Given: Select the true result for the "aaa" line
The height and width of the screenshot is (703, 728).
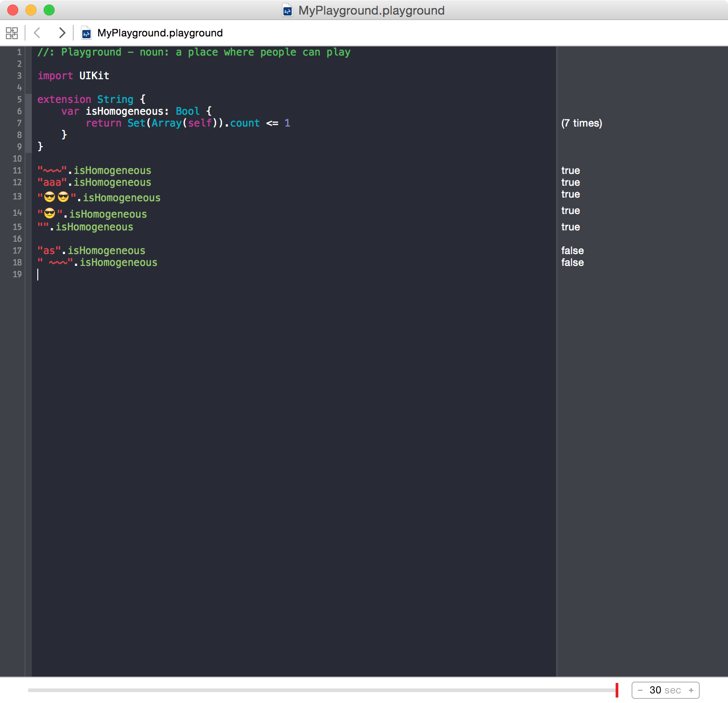Looking at the screenshot, I should point(571,182).
